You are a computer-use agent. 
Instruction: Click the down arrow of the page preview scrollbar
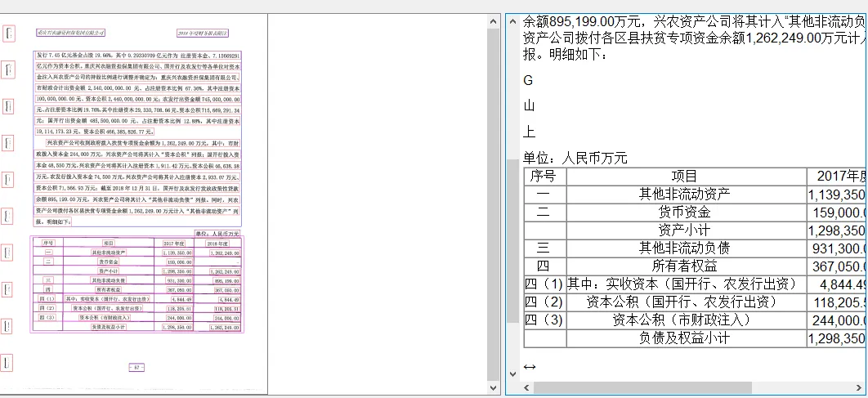[493, 387]
